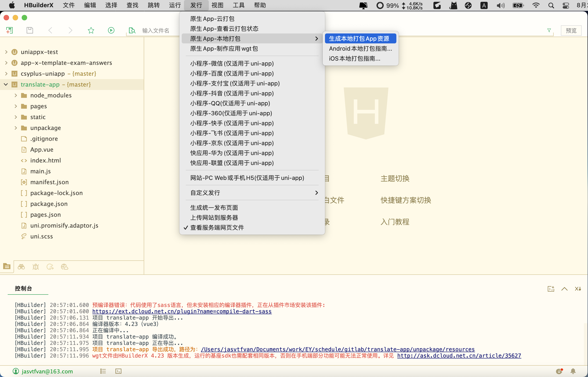Expand the pages folder
The image size is (588, 377).
pos(16,106)
